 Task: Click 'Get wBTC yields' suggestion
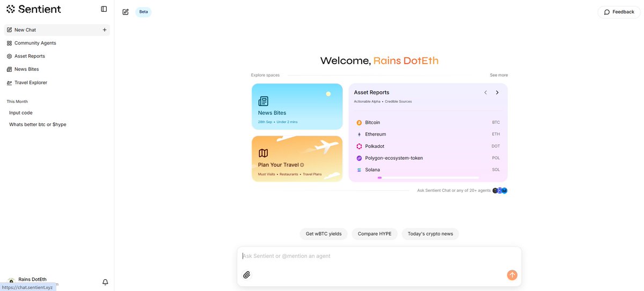(x=324, y=234)
